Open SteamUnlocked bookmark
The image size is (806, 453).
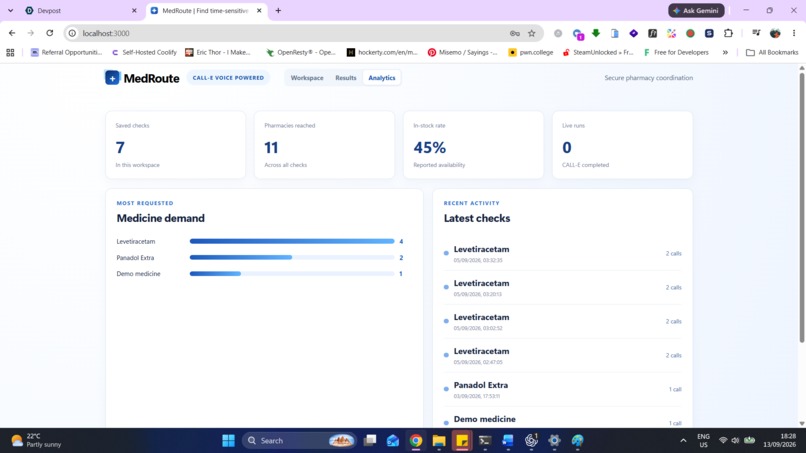tap(599, 52)
